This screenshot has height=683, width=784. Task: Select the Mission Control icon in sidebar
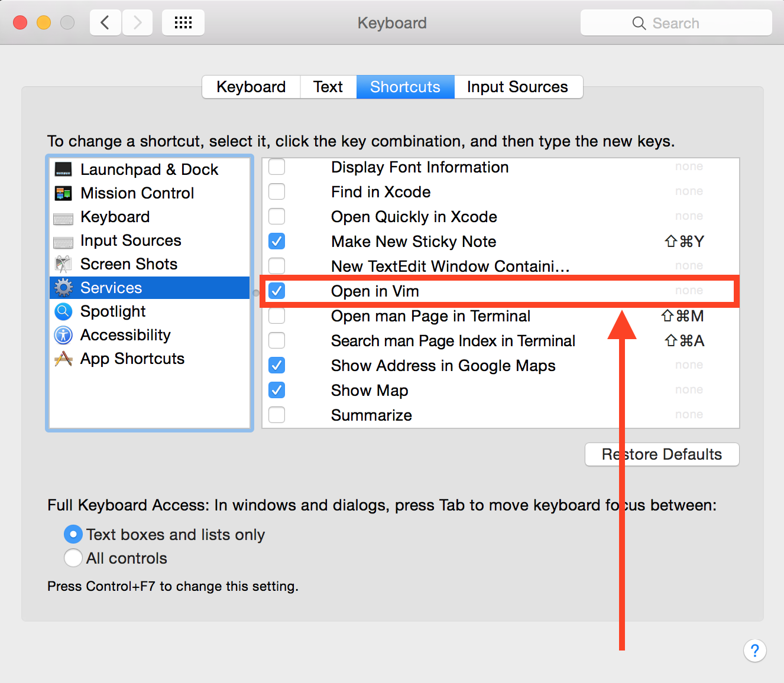click(x=63, y=193)
